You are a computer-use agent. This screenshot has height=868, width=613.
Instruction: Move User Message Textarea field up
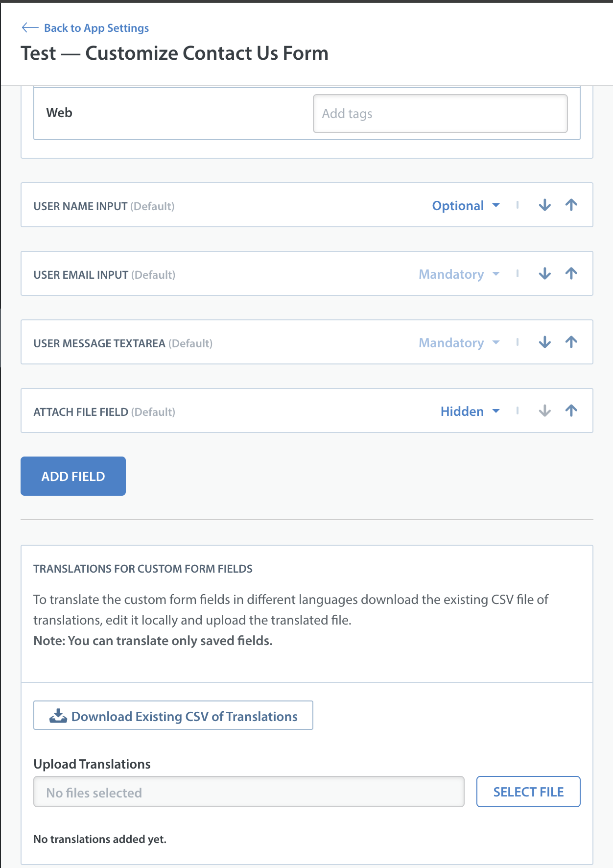[571, 342]
